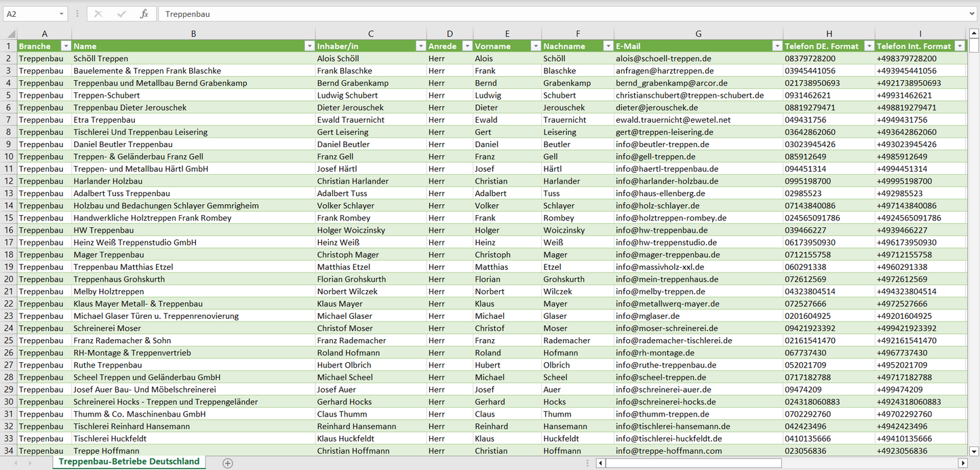Click the horizontal scrollbar thumb
This screenshot has height=470, width=980.
point(693,463)
